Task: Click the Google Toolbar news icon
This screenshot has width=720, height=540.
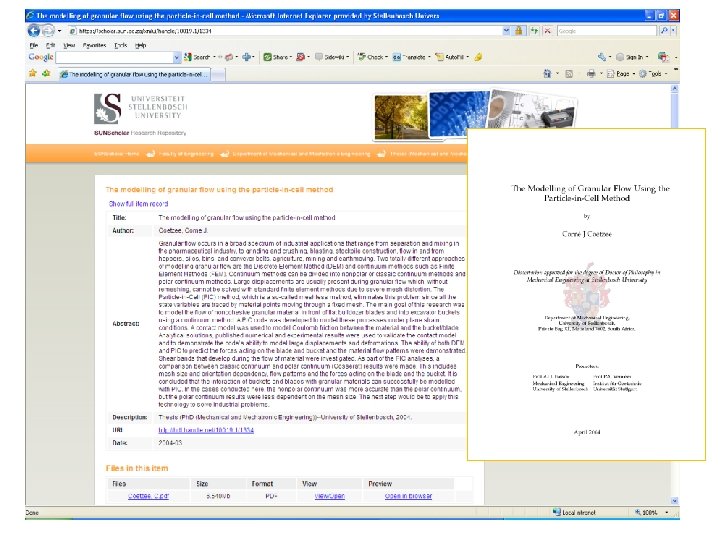Action: click(x=229, y=57)
